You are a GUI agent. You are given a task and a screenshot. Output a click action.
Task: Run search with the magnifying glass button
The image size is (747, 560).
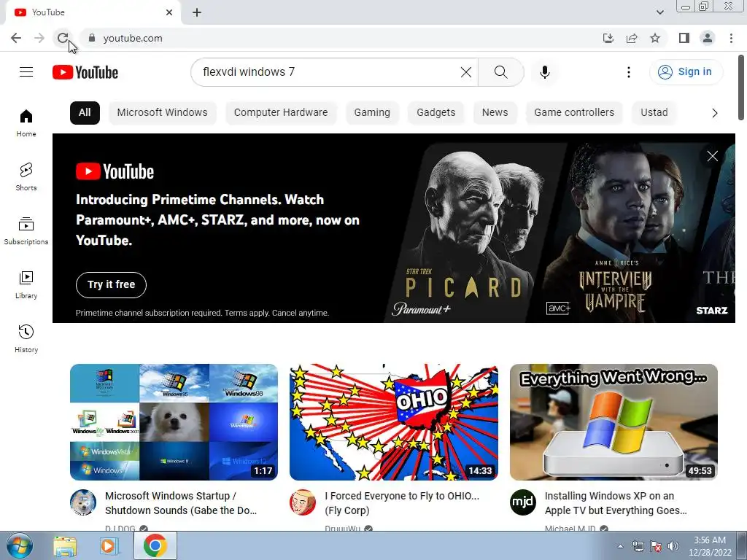coord(500,72)
